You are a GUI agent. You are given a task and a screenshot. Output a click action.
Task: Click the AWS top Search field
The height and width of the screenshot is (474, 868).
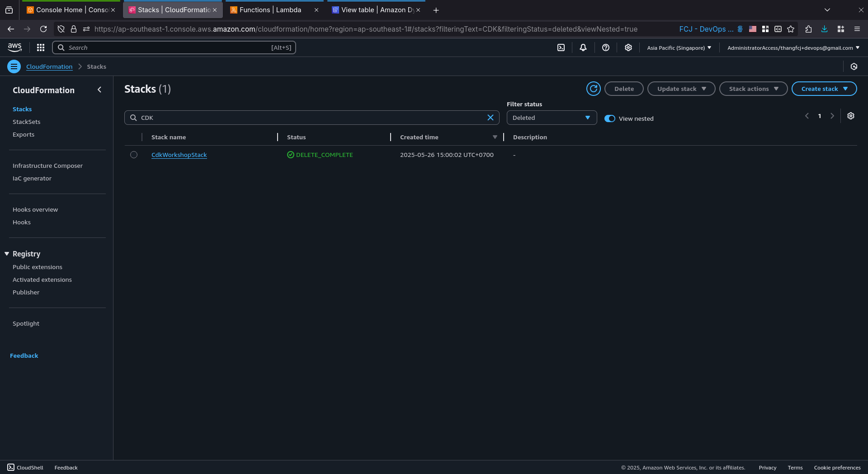click(174, 47)
